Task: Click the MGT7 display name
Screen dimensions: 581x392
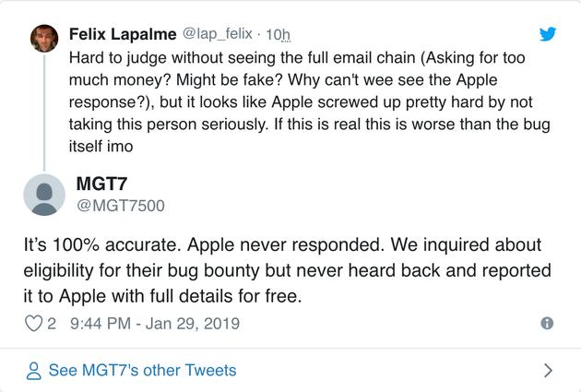Action: coord(101,184)
